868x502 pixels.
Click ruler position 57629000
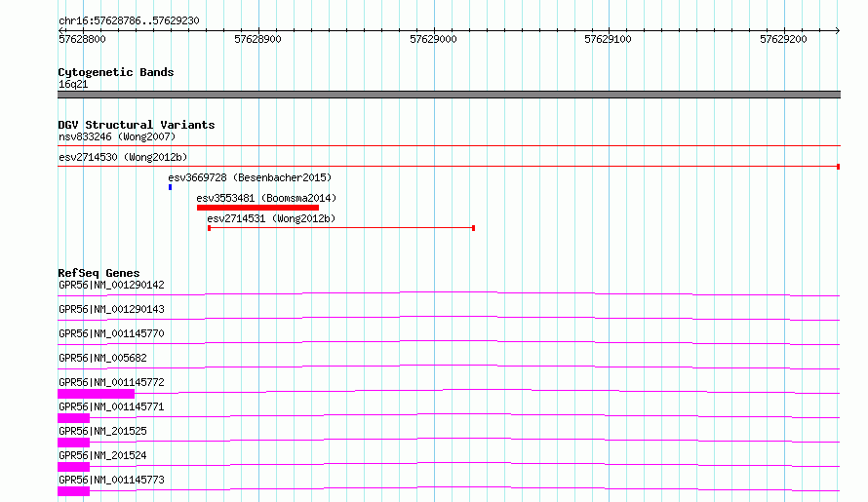433,39
